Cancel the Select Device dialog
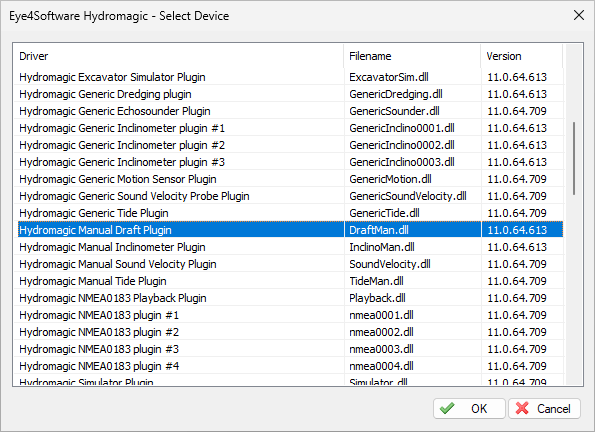The height and width of the screenshot is (432, 595). [x=544, y=408]
